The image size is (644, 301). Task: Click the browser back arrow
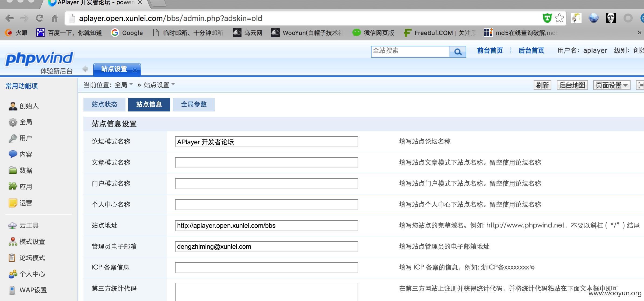click(10, 18)
